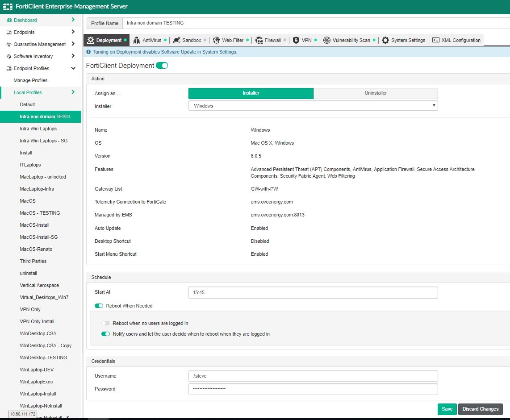Click the Quarantine Management biohazard icon
The image size is (510, 420).
tap(9, 44)
